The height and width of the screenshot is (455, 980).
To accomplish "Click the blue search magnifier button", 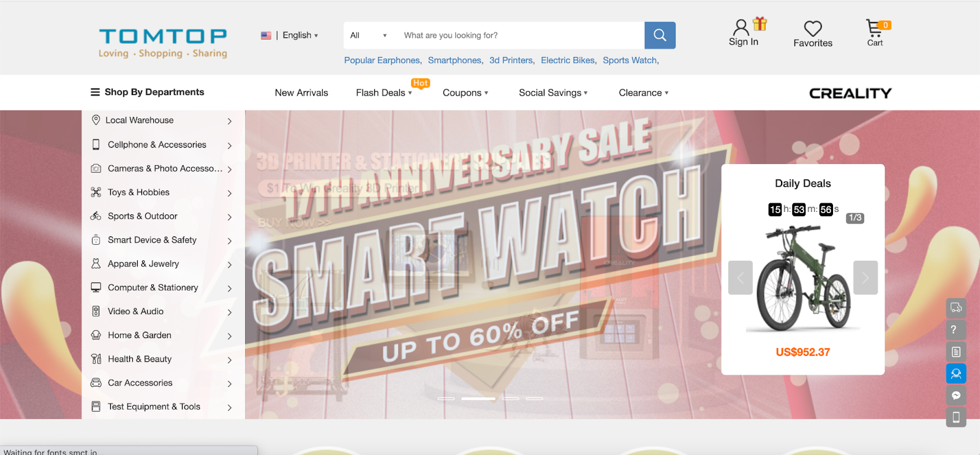I will pyautogui.click(x=660, y=36).
